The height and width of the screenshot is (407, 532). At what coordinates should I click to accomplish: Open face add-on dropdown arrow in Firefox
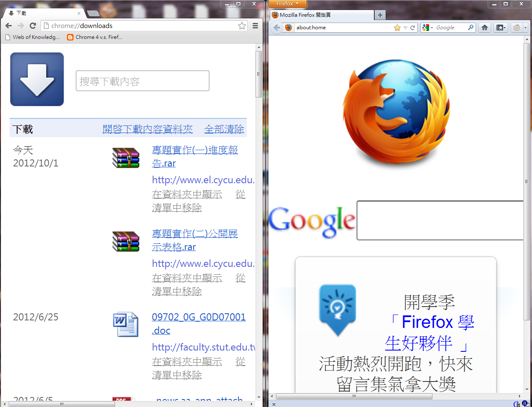(526, 28)
